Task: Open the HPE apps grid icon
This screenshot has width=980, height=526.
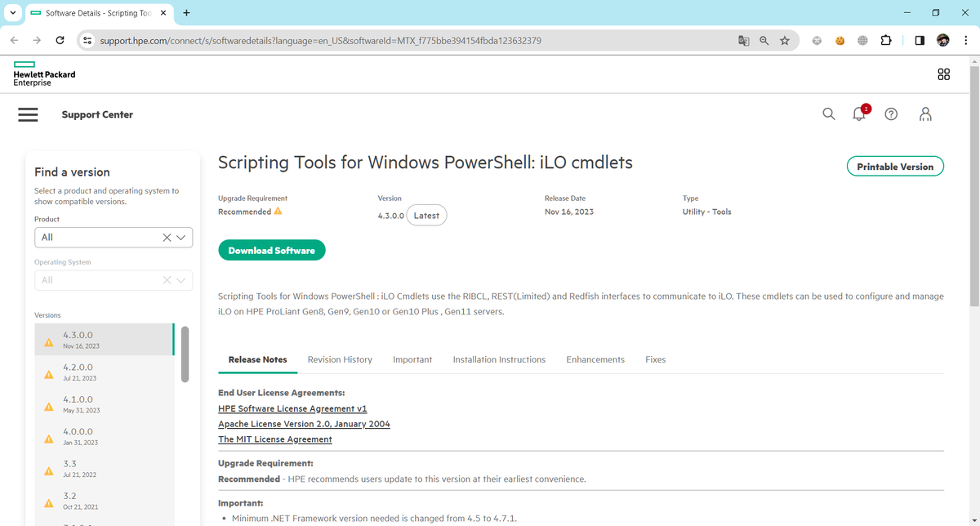Action: (944, 74)
